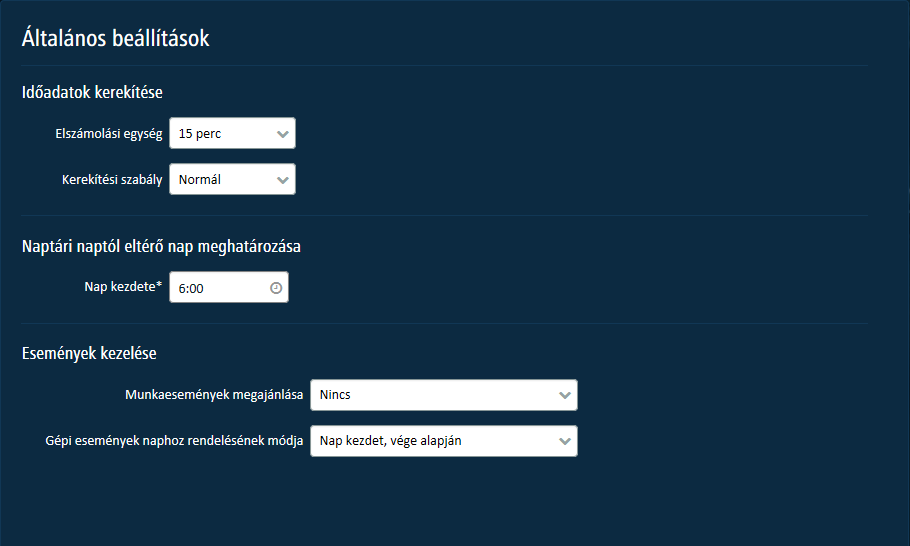Screen dimensions: 910x546
Task: Click the required asterisk after Nap kezdete
Action: (160, 286)
